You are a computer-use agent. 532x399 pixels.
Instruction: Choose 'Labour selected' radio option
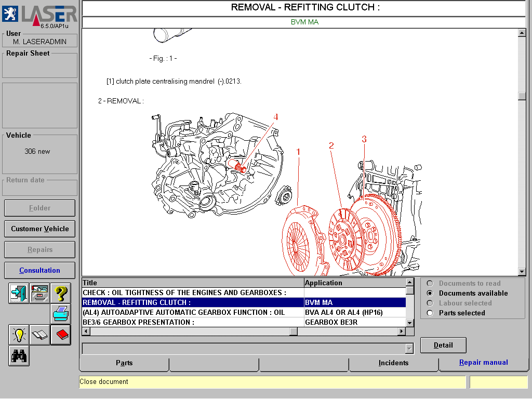430,303
